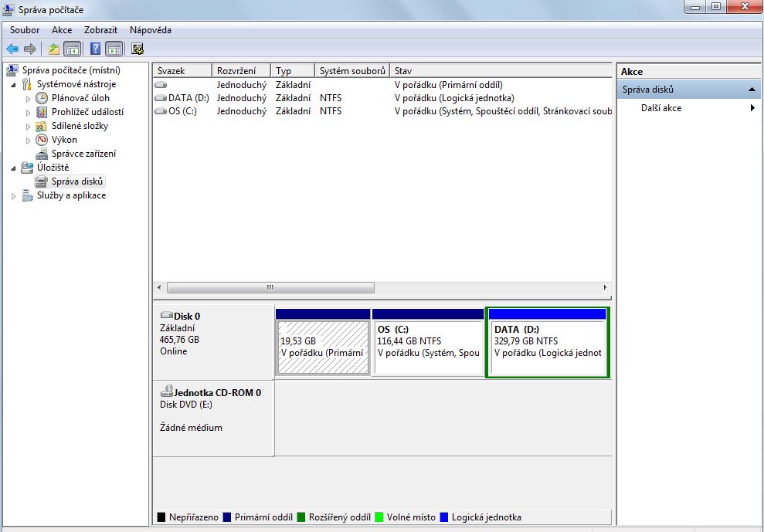Expand the Služby a aplikace node
This screenshot has width=764, height=532.
pos(14,196)
